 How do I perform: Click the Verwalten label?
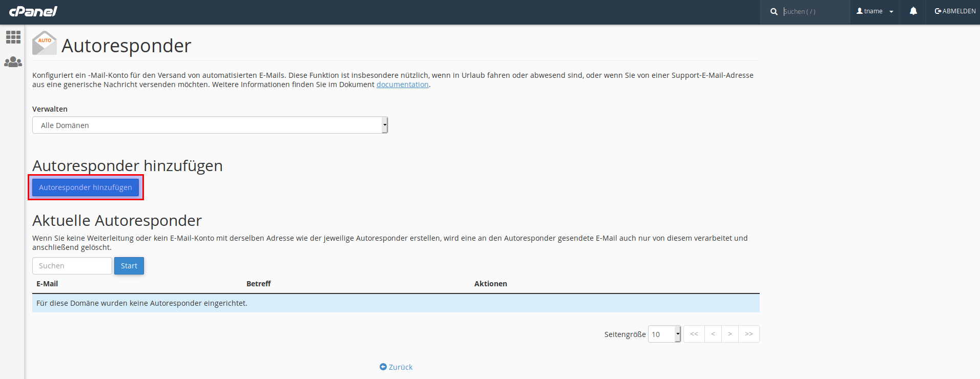coord(50,109)
